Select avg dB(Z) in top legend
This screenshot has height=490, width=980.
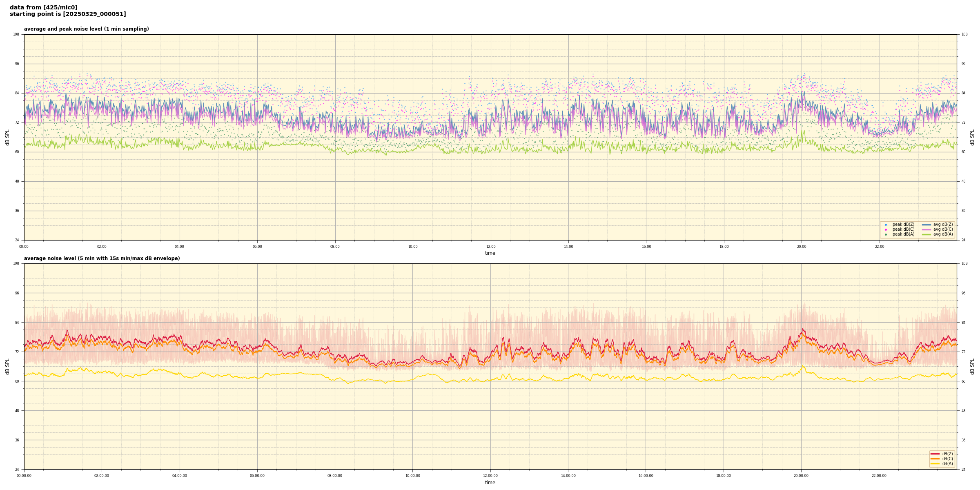click(943, 225)
